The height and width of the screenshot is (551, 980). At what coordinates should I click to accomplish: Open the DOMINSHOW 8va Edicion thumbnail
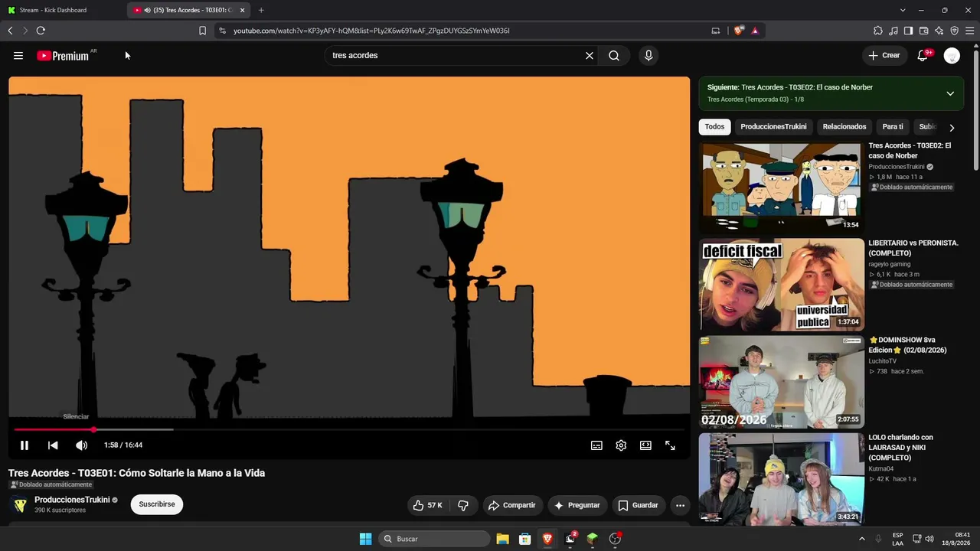point(781,381)
